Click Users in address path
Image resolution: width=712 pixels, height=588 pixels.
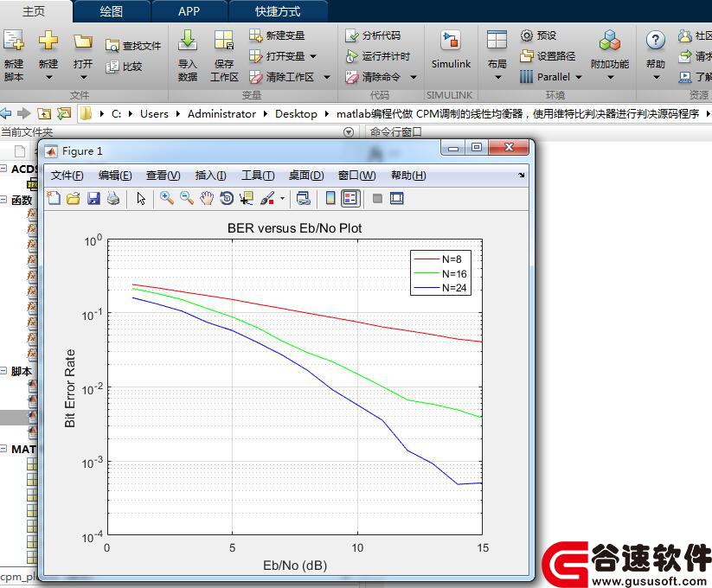154,114
